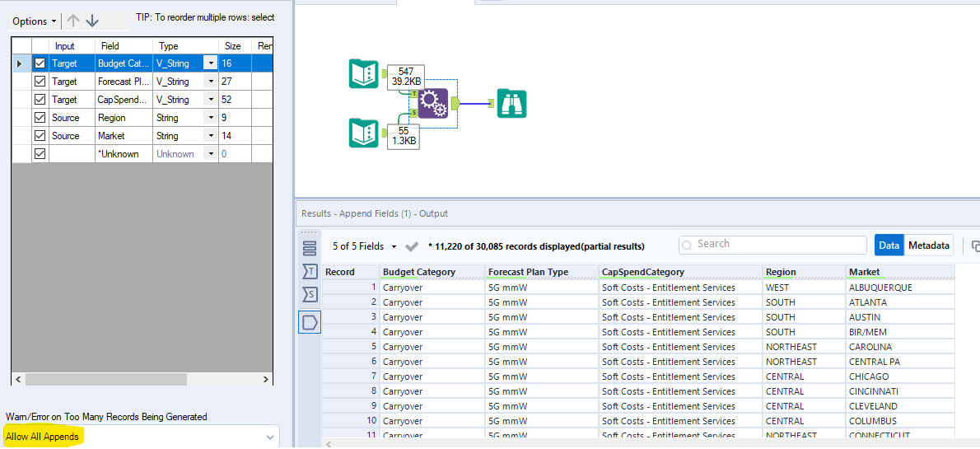Uncheck the Region field checkbox
Screen dimensions: 980x449
click(40, 118)
